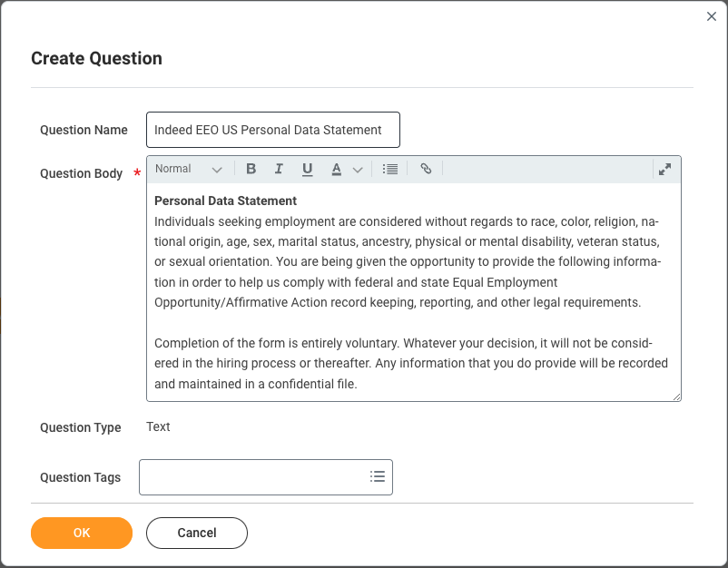
Task: Click the Question Name input field
Action: tap(273, 130)
